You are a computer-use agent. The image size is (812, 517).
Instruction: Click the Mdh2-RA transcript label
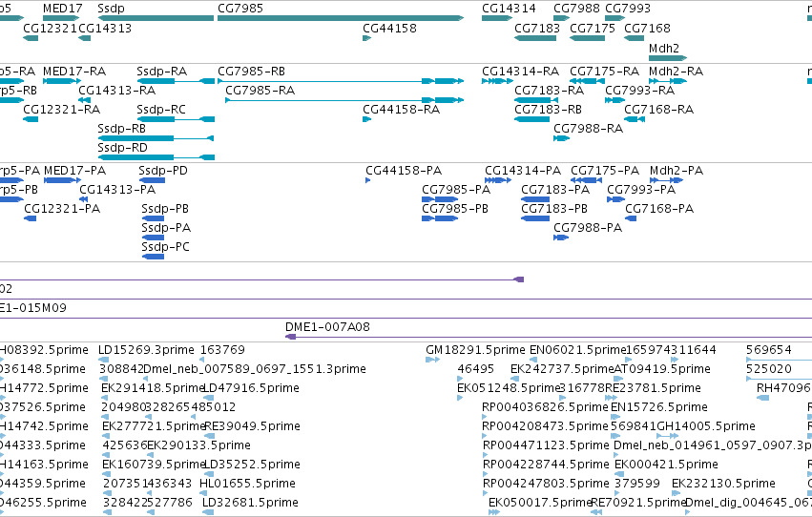(x=676, y=72)
